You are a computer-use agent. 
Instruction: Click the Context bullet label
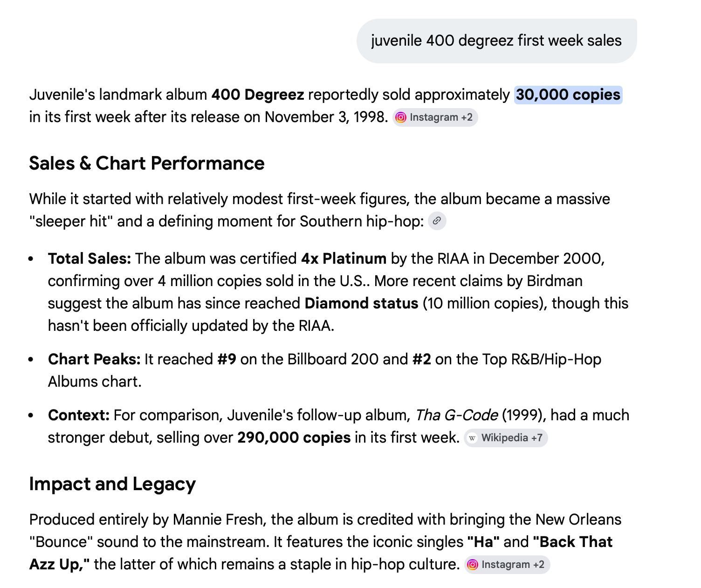point(79,415)
